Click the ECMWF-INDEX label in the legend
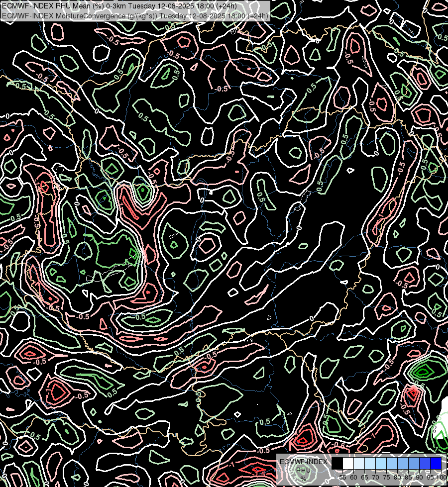The height and width of the screenshot is (487, 448). (x=304, y=462)
